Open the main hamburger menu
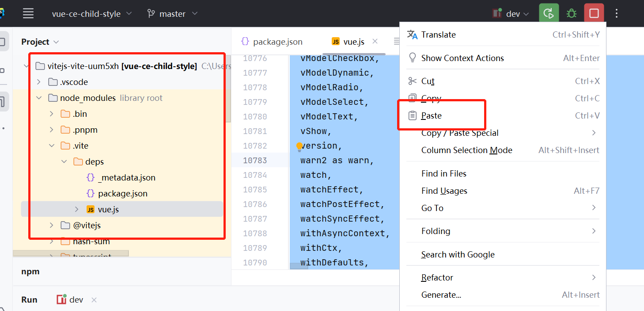644x311 pixels. pos(28,13)
